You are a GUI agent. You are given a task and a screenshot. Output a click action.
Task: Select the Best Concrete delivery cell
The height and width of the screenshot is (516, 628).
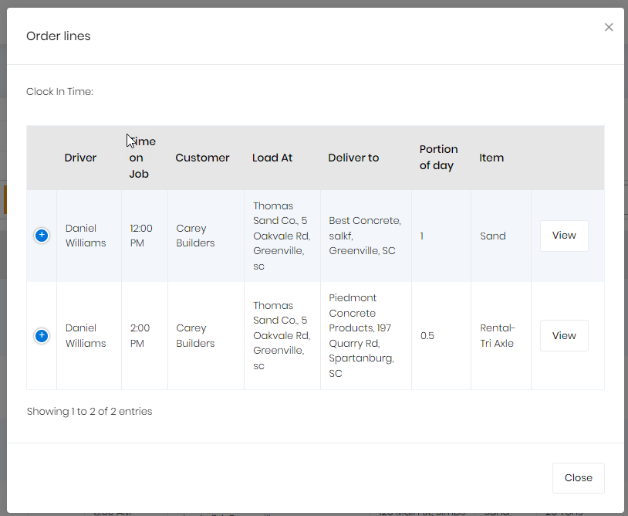pos(365,236)
